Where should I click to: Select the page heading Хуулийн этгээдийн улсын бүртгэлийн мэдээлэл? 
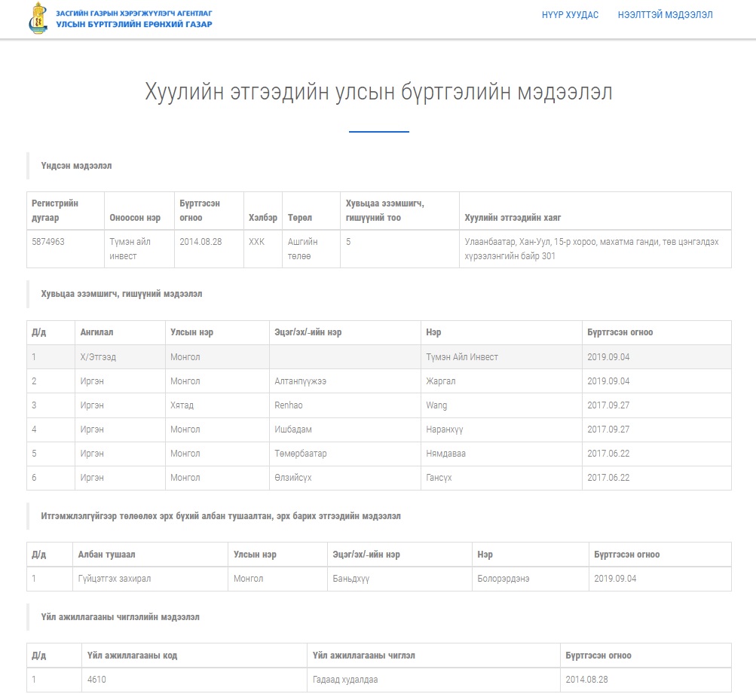click(x=378, y=92)
